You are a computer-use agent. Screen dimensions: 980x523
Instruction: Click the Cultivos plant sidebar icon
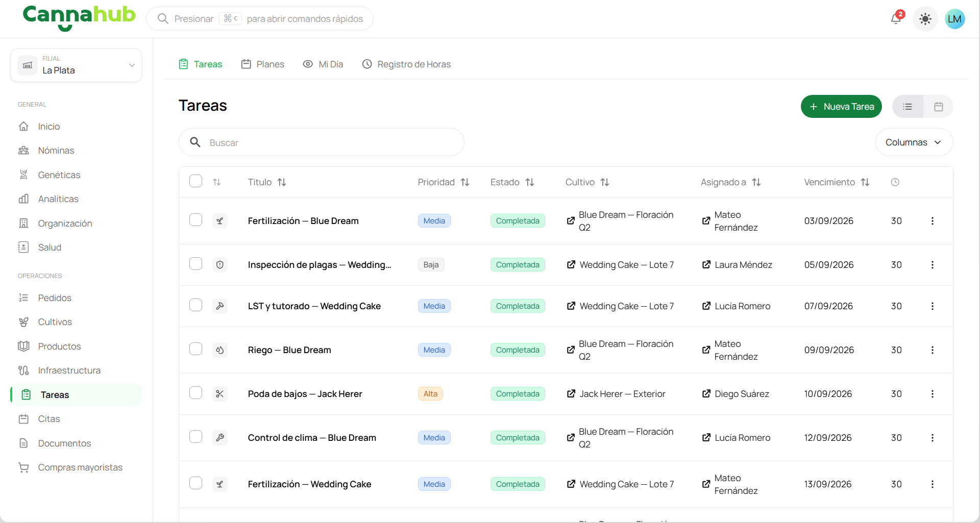point(23,322)
